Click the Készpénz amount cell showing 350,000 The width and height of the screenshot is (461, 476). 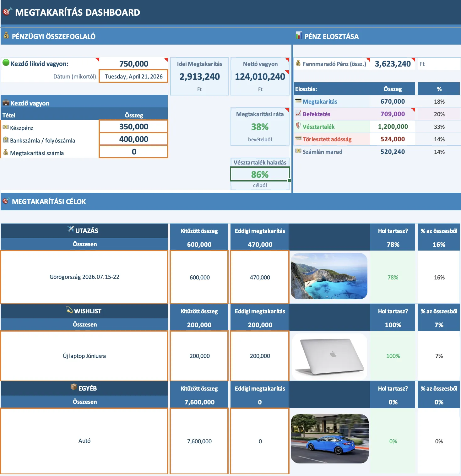click(133, 126)
